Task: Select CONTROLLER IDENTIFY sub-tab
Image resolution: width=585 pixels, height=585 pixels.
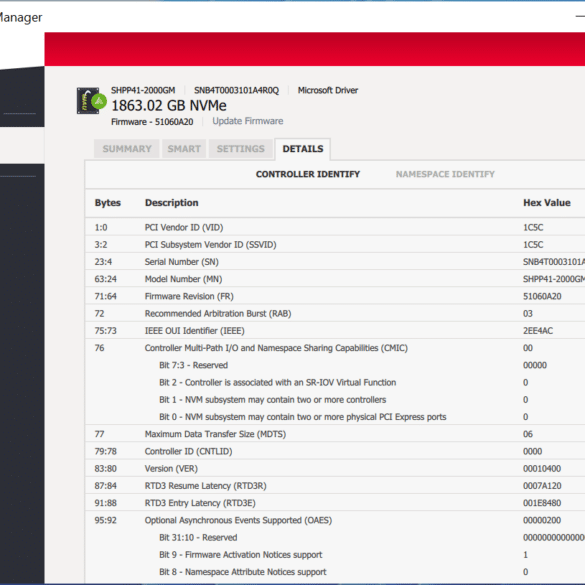Action: [x=308, y=174]
